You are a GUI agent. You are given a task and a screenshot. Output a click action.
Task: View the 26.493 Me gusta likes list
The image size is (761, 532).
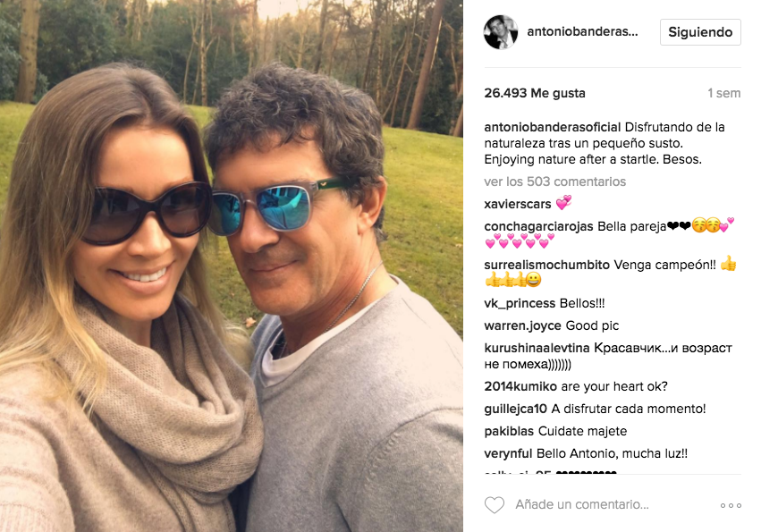(x=535, y=93)
